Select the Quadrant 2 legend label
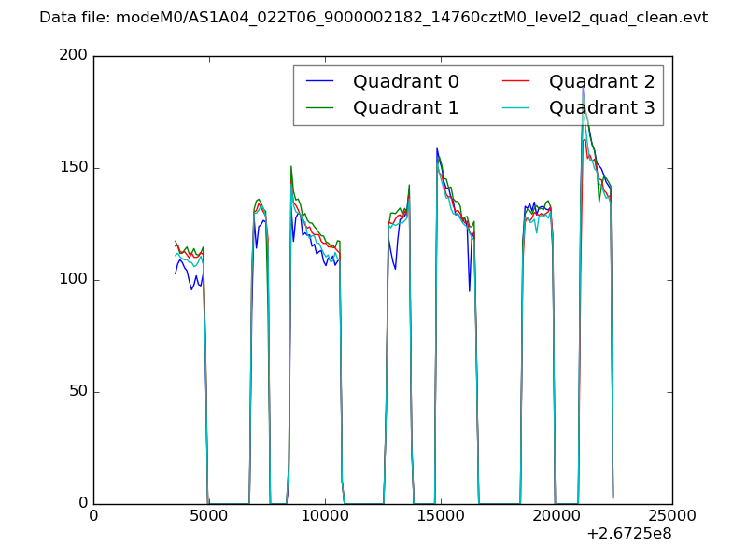Image resolution: width=747 pixels, height=560 pixels. coord(601,82)
